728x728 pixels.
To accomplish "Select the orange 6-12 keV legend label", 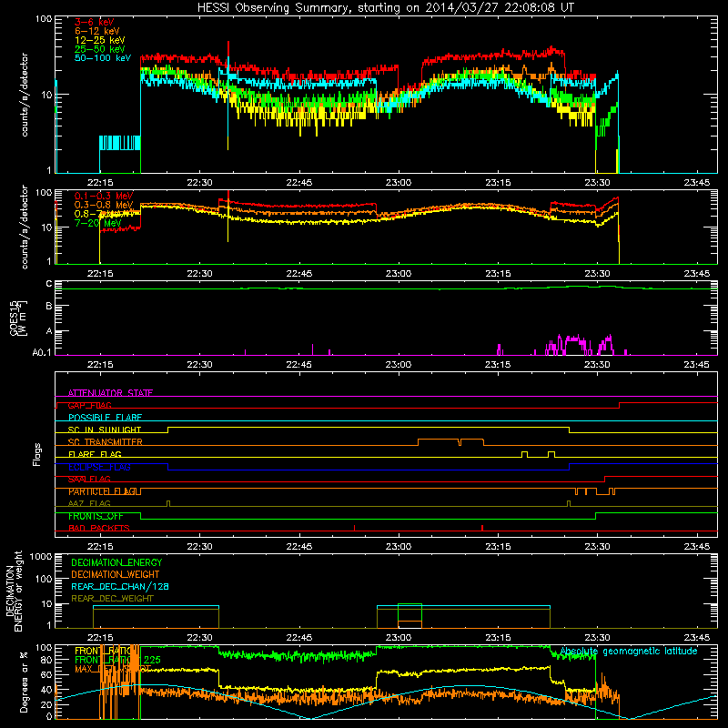I will (97, 31).
